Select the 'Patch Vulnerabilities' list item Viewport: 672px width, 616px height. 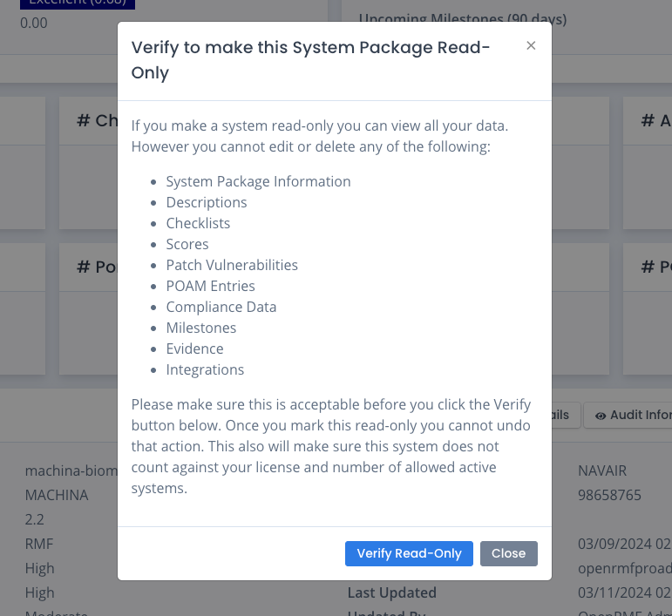(x=232, y=265)
